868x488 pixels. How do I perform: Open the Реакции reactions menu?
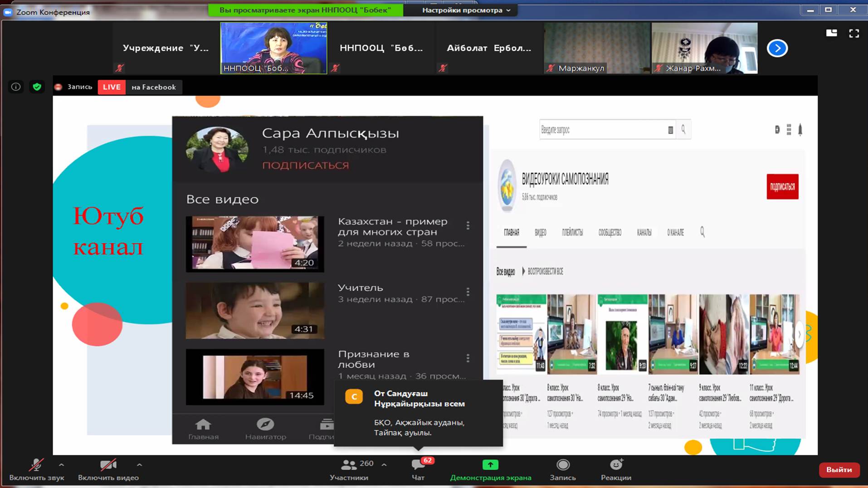[x=616, y=470]
